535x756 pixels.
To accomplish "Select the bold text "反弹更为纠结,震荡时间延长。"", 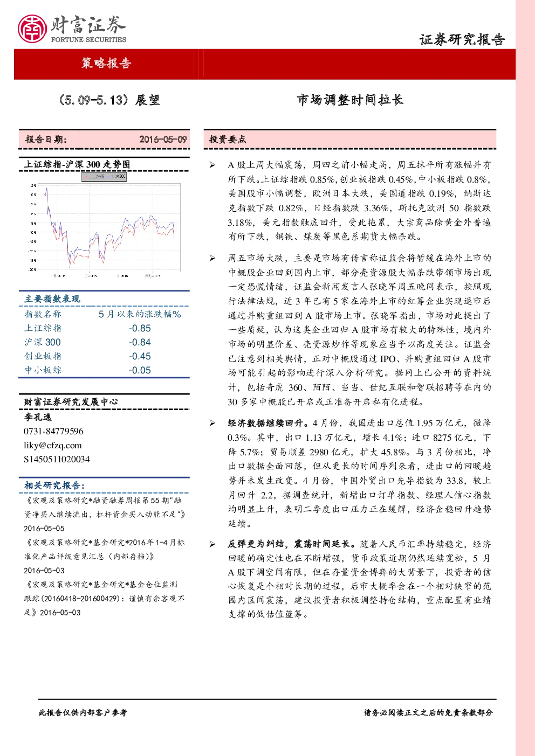I will click(x=292, y=544).
